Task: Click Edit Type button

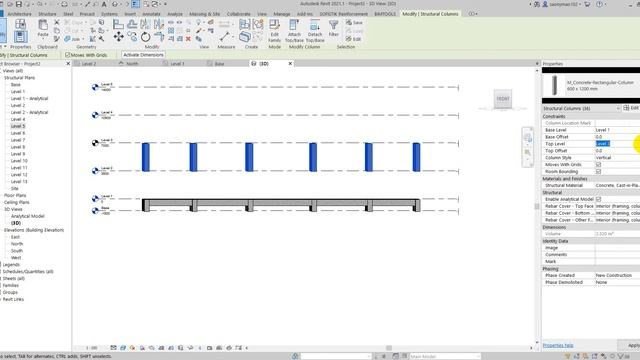Action: pos(631,108)
